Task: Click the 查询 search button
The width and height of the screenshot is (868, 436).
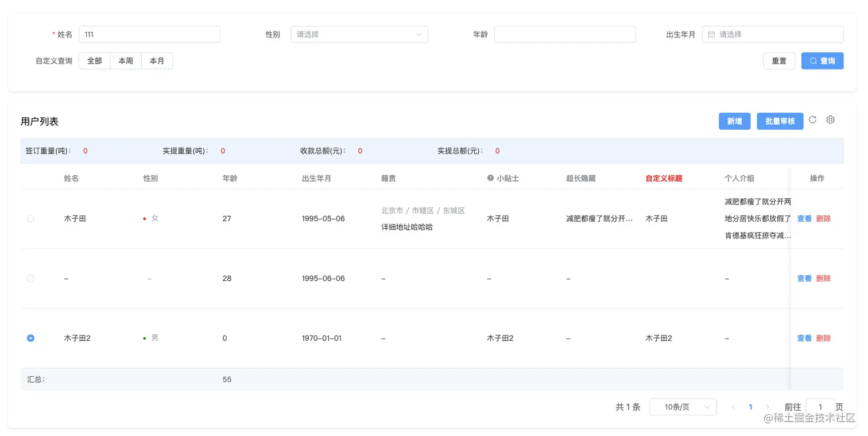Action: tap(822, 61)
